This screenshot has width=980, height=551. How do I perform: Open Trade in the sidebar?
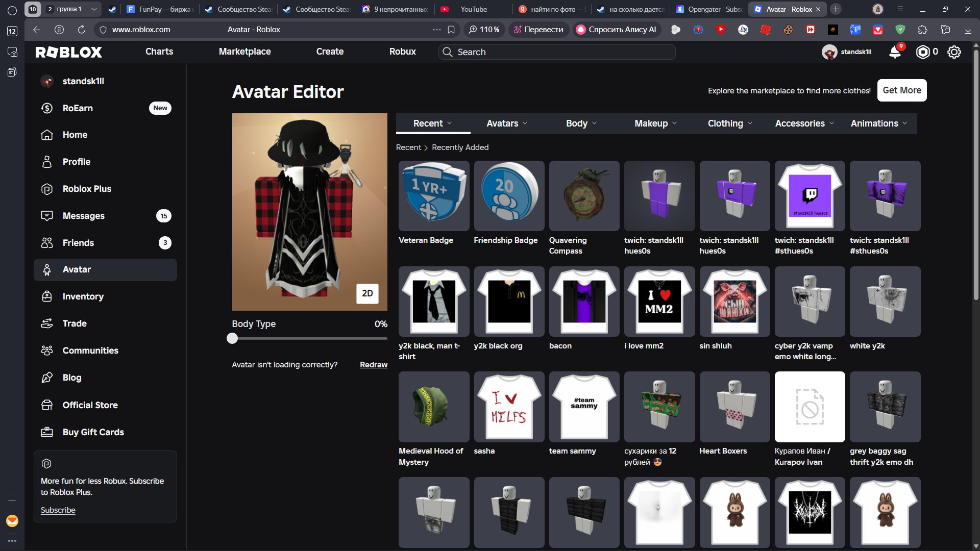pyautogui.click(x=105, y=323)
